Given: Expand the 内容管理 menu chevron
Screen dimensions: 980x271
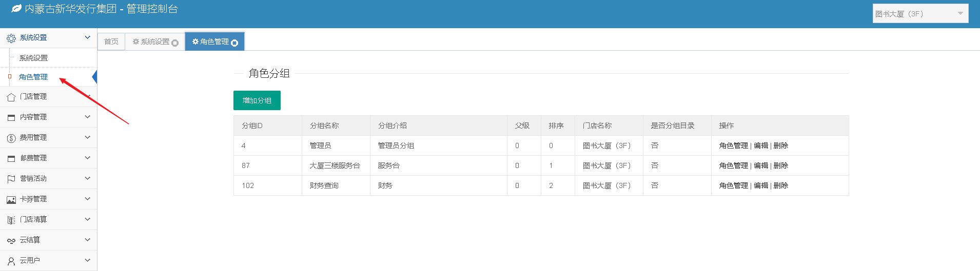Looking at the screenshot, I should point(87,117).
